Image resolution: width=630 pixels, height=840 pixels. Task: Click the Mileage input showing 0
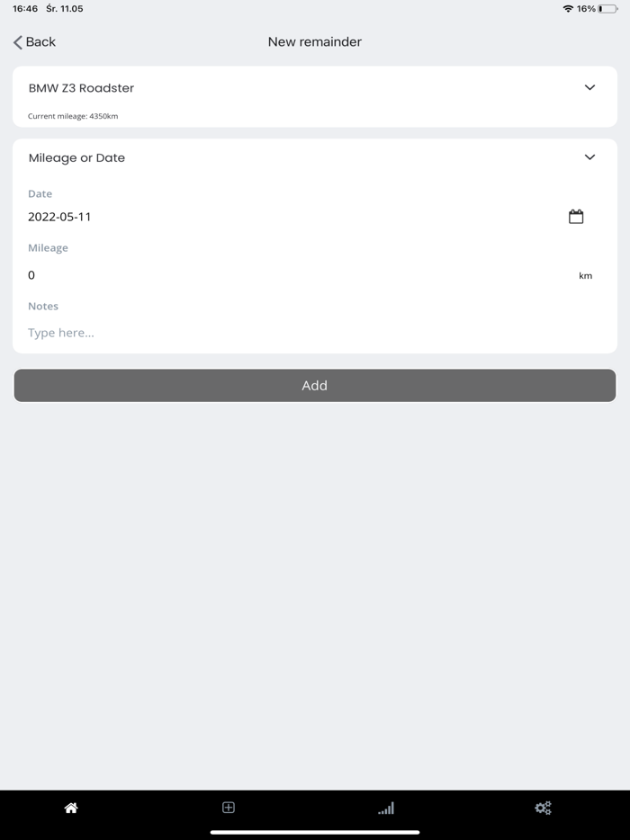[31, 275]
